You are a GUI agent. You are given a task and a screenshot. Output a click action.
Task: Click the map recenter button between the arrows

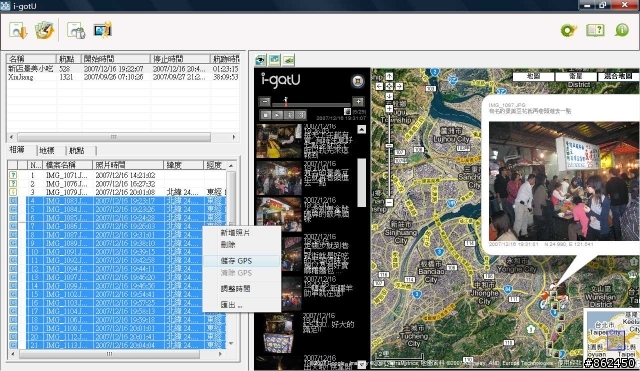click(x=389, y=86)
